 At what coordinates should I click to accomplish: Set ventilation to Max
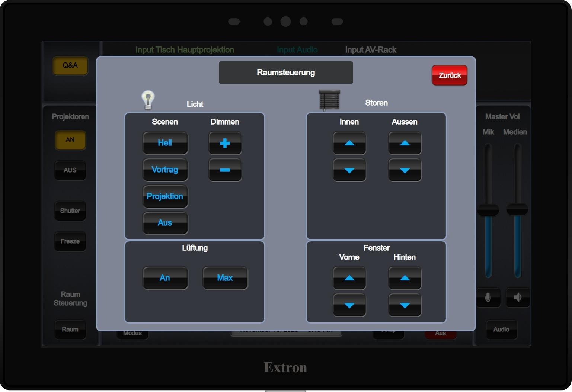click(225, 278)
